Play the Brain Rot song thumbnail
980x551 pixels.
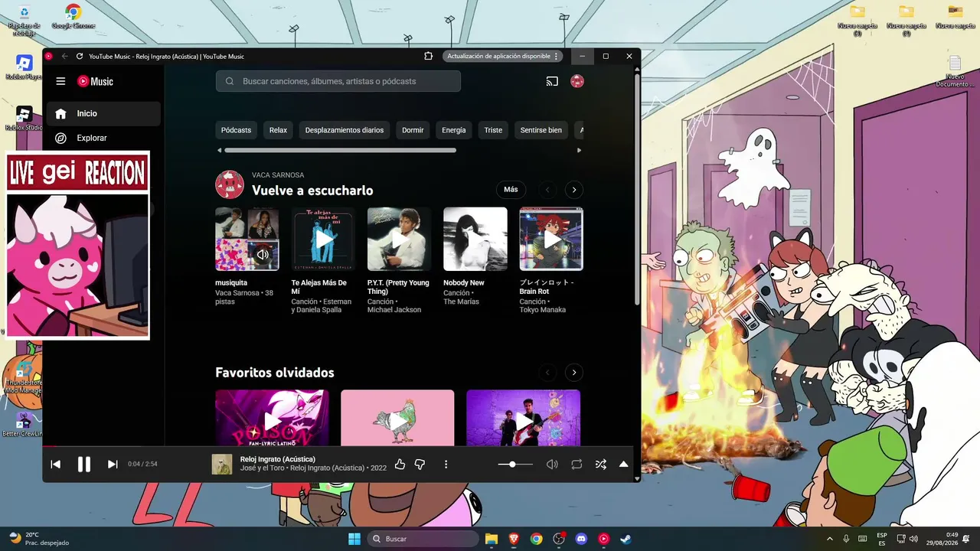pos(551,239)
